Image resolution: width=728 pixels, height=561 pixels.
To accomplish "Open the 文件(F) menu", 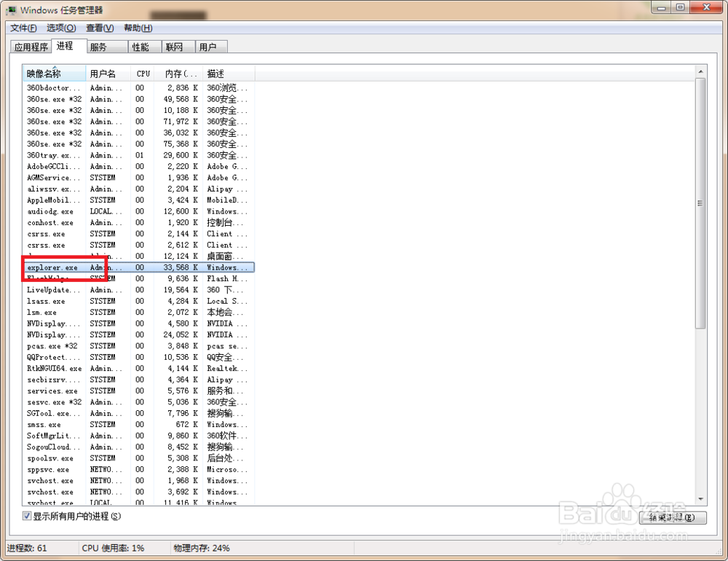I will coord(23,28).
